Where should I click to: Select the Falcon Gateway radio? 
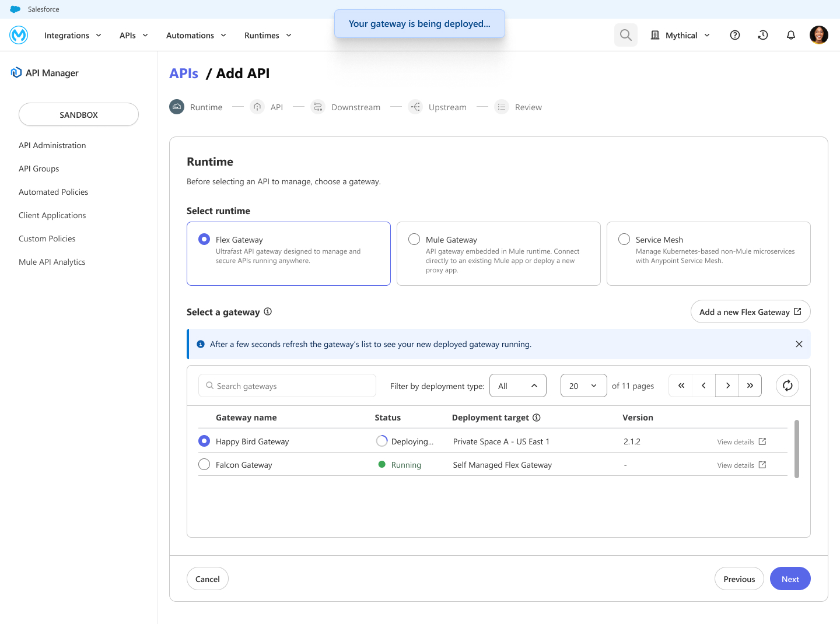click(x=204, y=464)
